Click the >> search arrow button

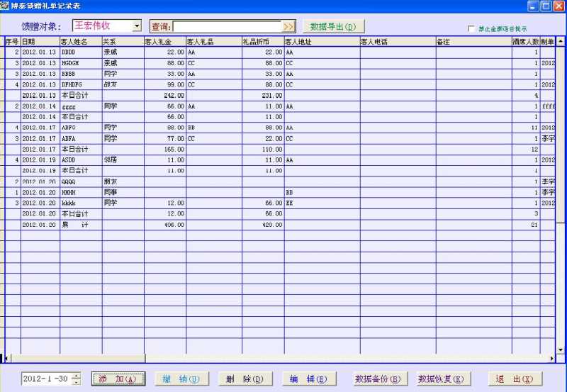pos(288,26)
